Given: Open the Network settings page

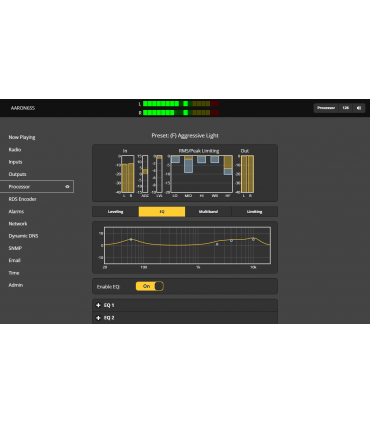Looking at the screenshot, I should (x=18, y=224).
